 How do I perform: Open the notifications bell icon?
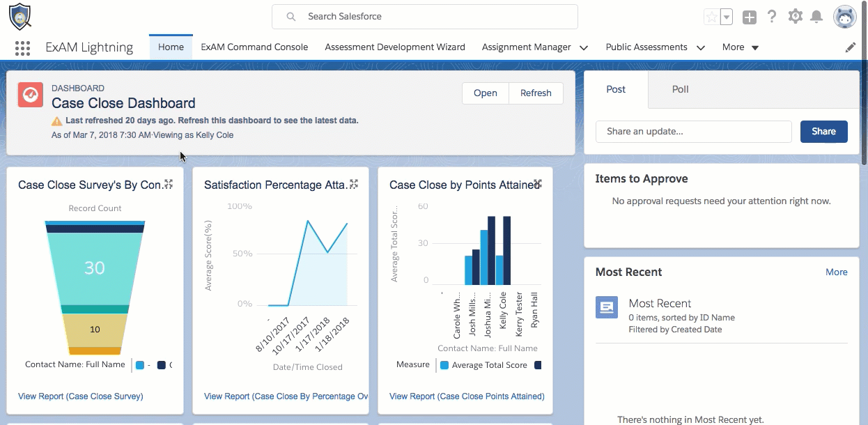pyautogui.click(x=816, y=17)
